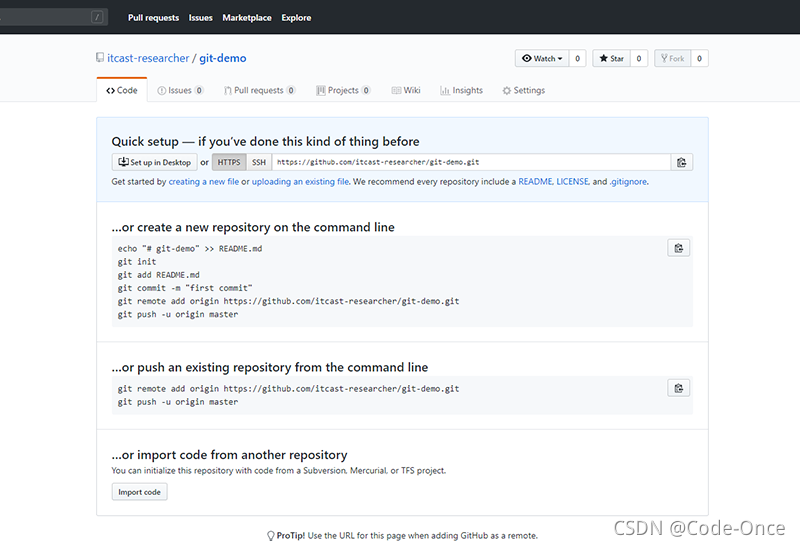Open the Projects tab
This screenshot has width=800, height=546.
(x=343, y=90)
